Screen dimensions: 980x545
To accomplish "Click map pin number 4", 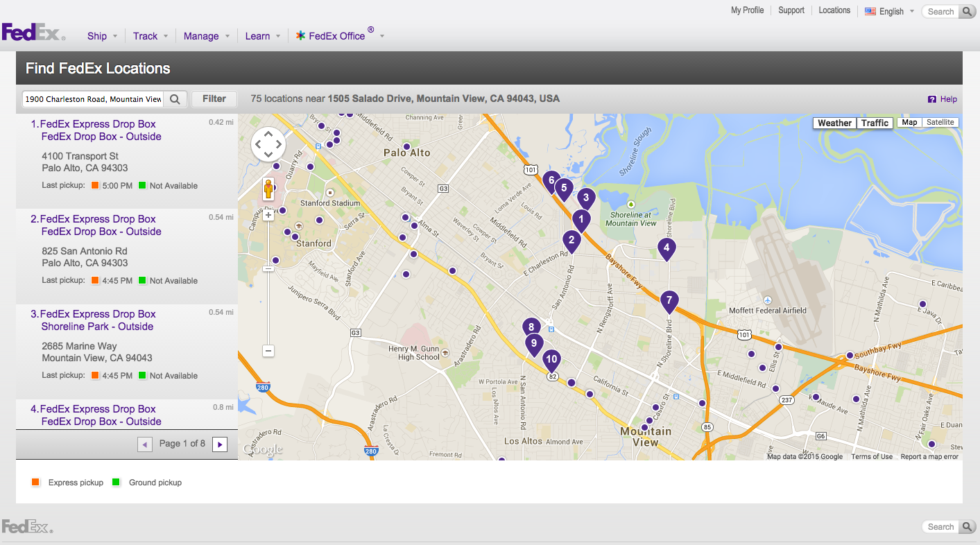I will coord(667,248).
